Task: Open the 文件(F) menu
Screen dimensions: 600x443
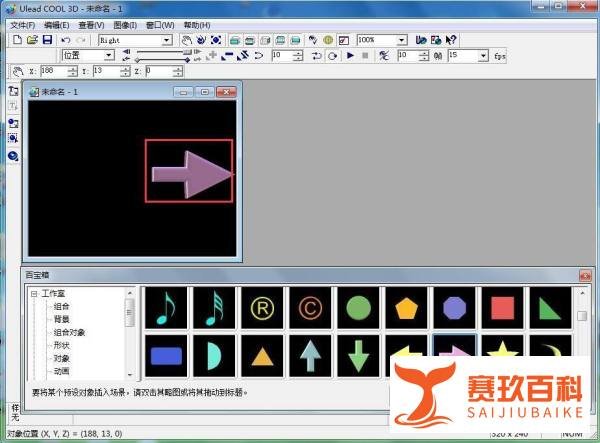Action: [23, 25]
